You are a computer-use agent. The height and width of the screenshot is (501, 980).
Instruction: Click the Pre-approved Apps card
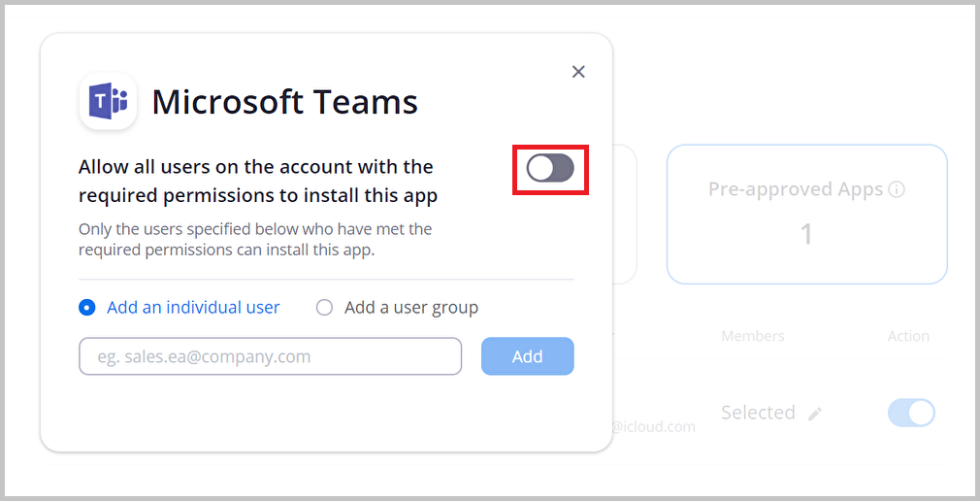pyautogui.click(x=807, y=215)
